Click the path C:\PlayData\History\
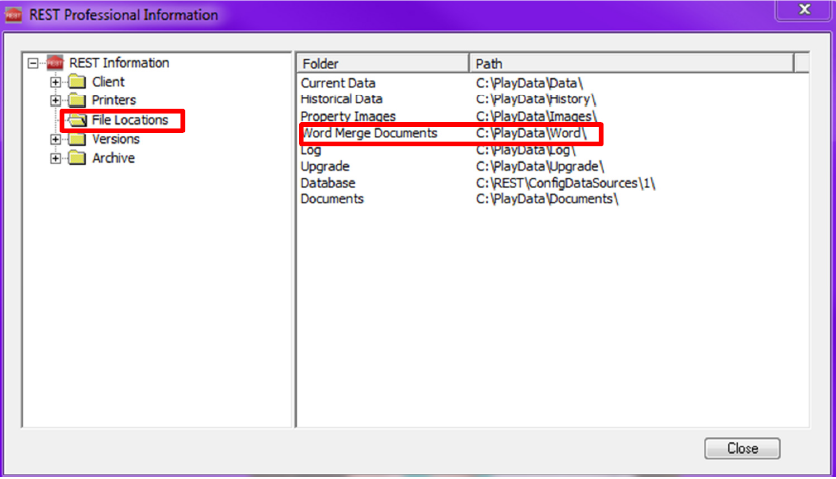 click(x=536, y=99)
